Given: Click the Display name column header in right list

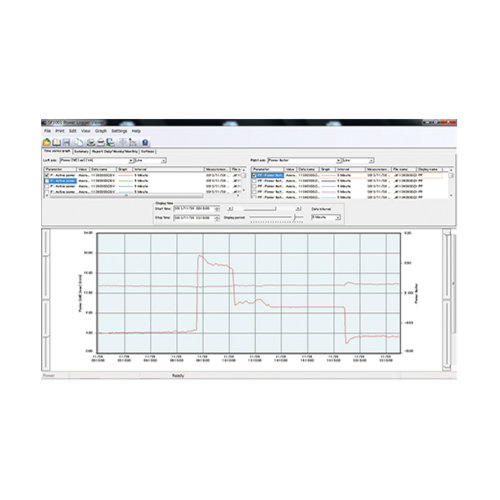Looking at the screenshot, I should (x=430, y=170).
